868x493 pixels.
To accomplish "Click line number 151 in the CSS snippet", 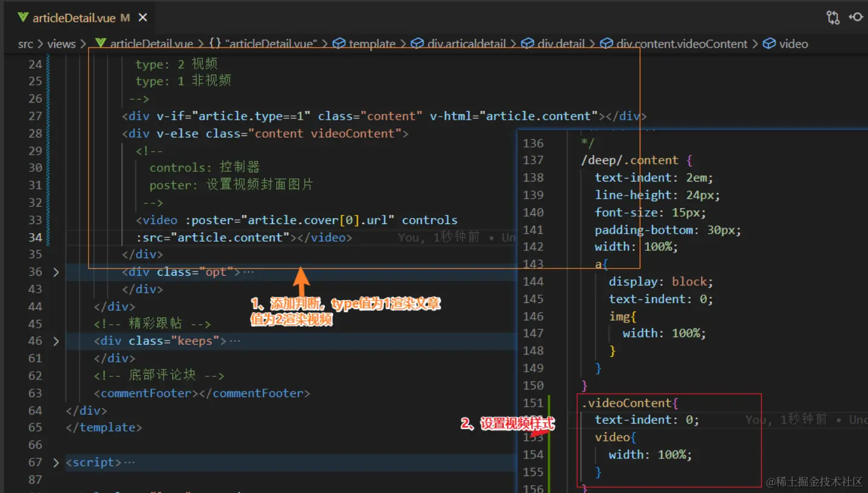I will 534,403.
